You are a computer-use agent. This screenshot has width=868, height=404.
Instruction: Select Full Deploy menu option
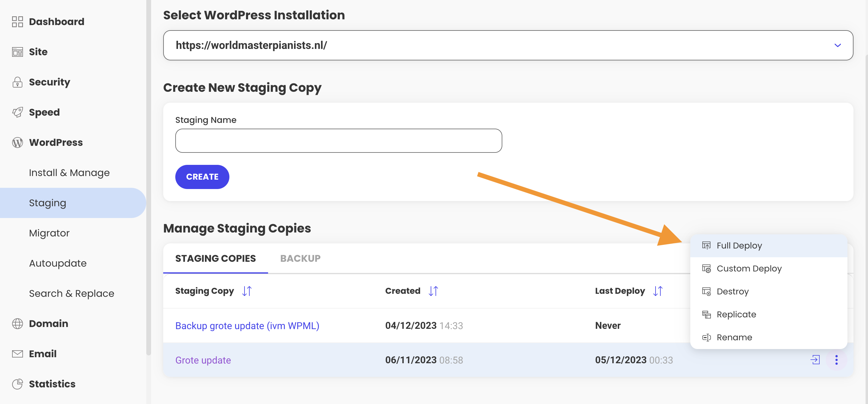(769, 245)
